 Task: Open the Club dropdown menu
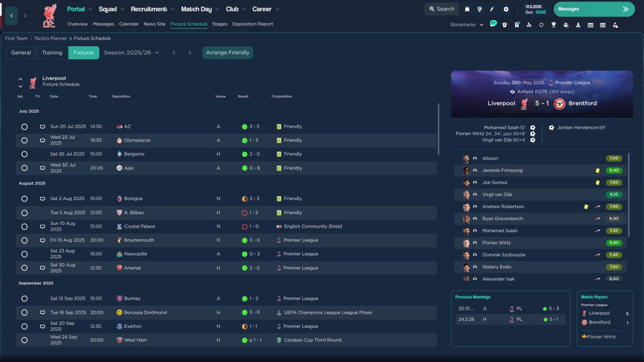236,9
